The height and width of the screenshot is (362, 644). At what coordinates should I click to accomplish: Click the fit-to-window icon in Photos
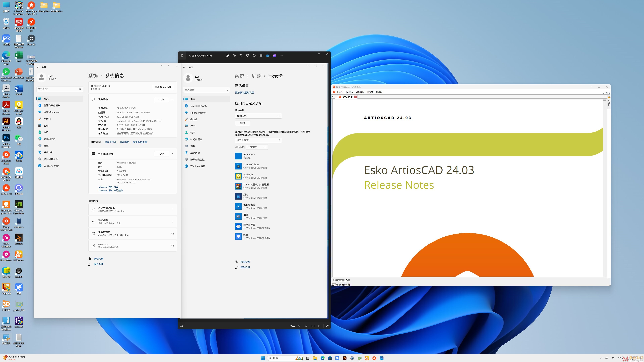coord(313,326)
